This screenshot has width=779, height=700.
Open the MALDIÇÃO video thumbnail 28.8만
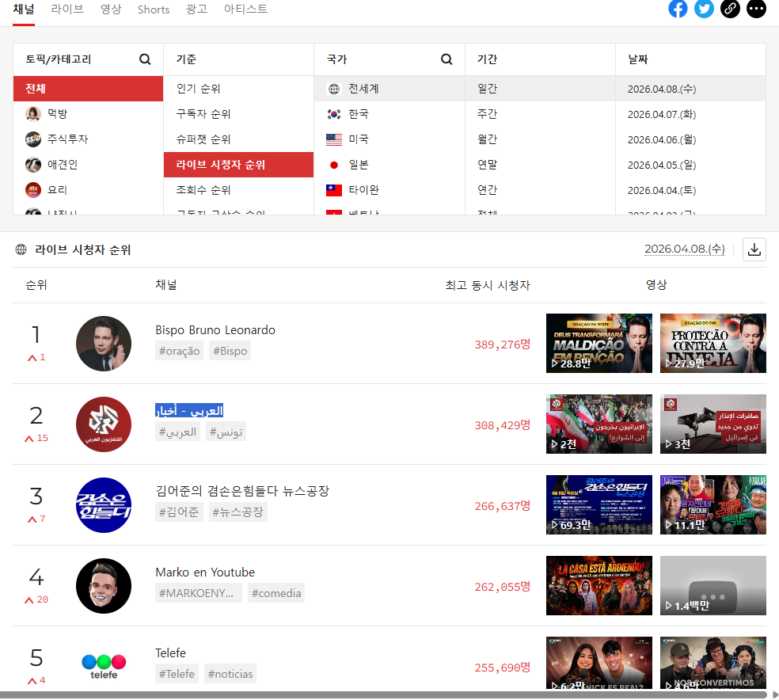pyautogui.click(x=599, y=344)
